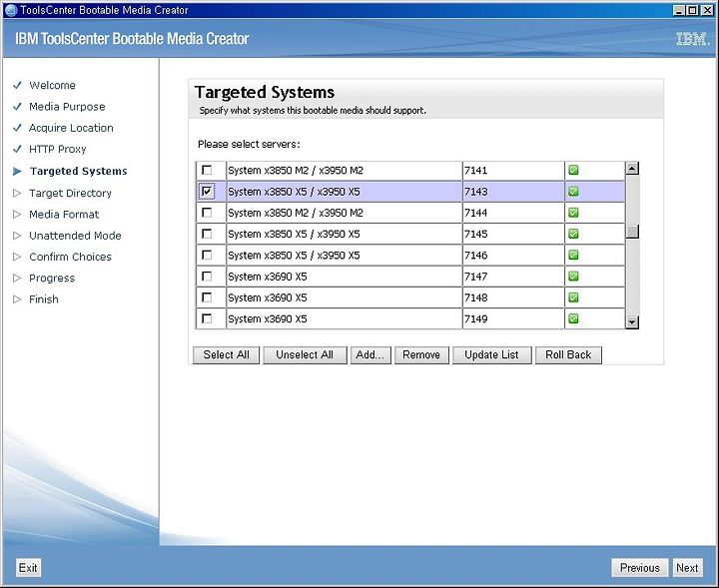Jump to the Target Directory step

70,193
